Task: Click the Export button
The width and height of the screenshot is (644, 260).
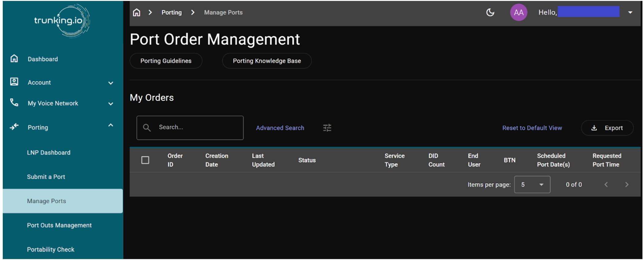Action: (x=607, y=128)
